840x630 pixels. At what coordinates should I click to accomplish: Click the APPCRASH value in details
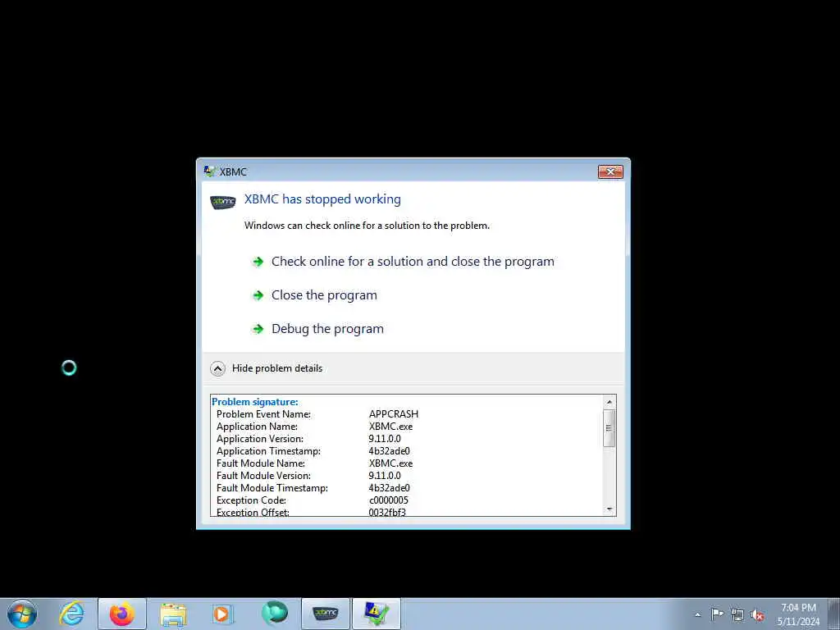tap(394, 414)
